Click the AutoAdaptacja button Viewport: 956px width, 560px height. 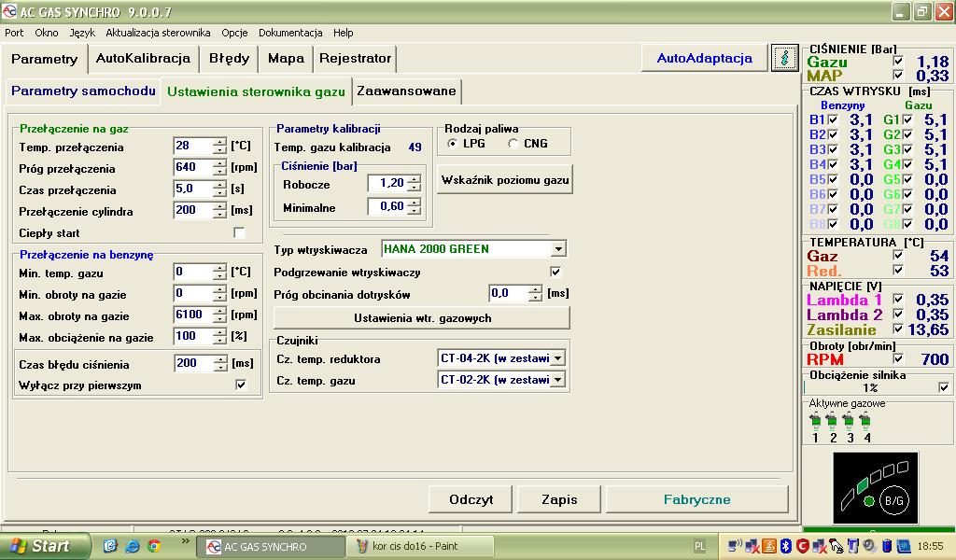(704, 58)
